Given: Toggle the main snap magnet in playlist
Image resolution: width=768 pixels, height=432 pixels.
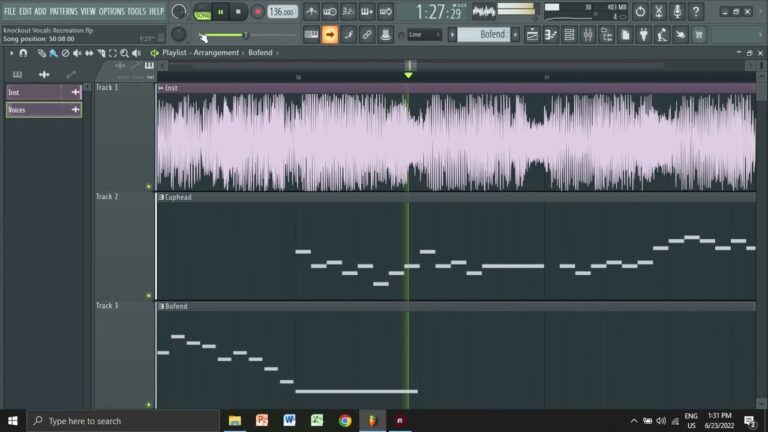Looking at the screenshot, I should pos(23,53).
